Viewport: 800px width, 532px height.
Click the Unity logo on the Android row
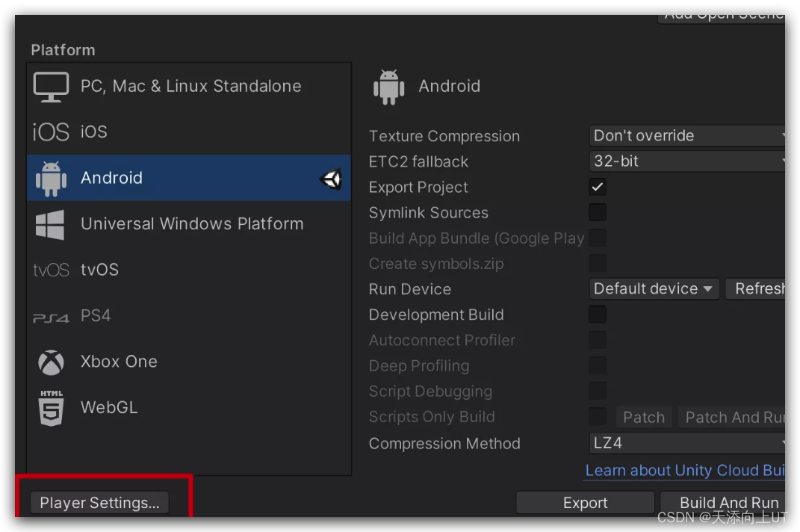point(331,179)
